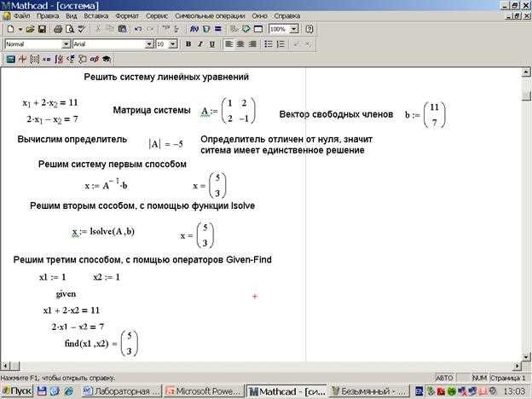The height and width of the screenshot is (399, 532).
Task: Click the Print Preview toolbar icon
Action: tap(70, 29)
